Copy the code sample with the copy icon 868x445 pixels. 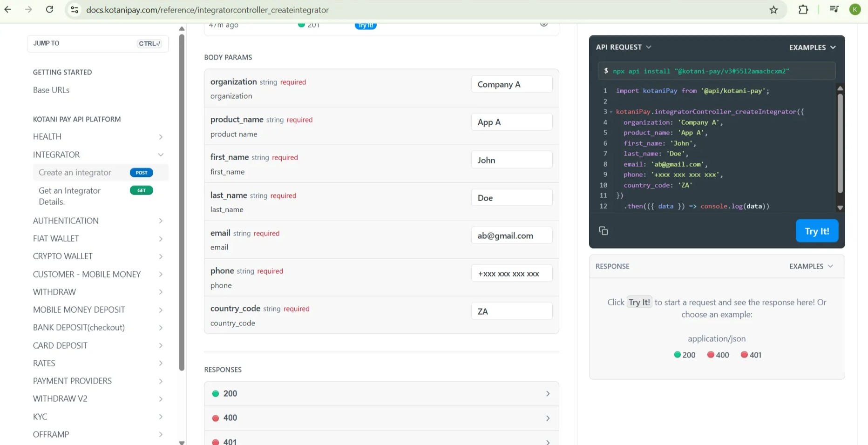[x=604, y=231]
